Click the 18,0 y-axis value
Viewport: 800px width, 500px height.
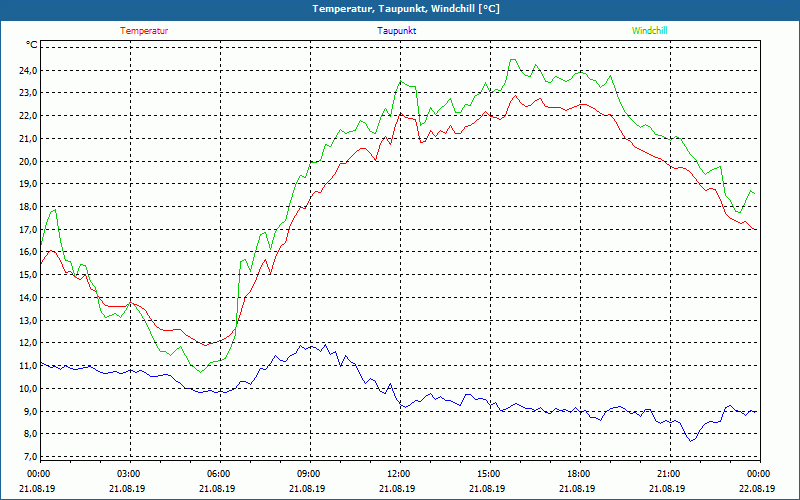tap(29, 207)
